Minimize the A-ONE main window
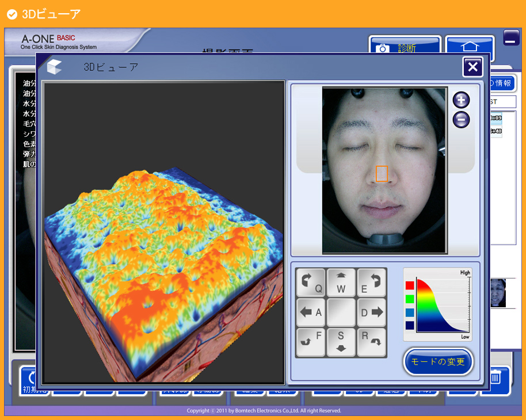 click(511, 37)
